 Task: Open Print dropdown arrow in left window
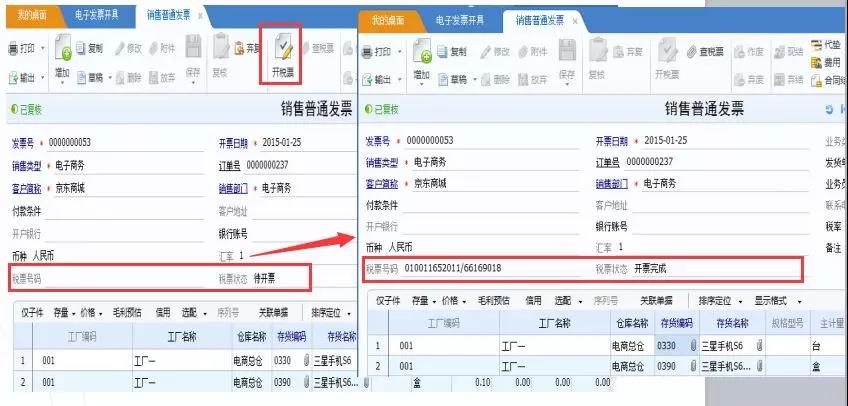(x=42, y=49)
